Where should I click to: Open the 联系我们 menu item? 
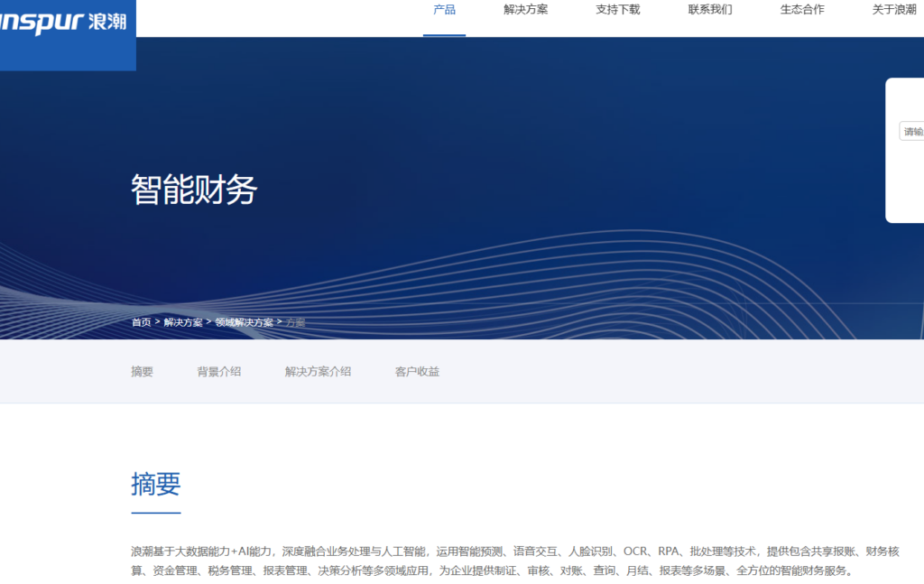click(x=709, y=10)
